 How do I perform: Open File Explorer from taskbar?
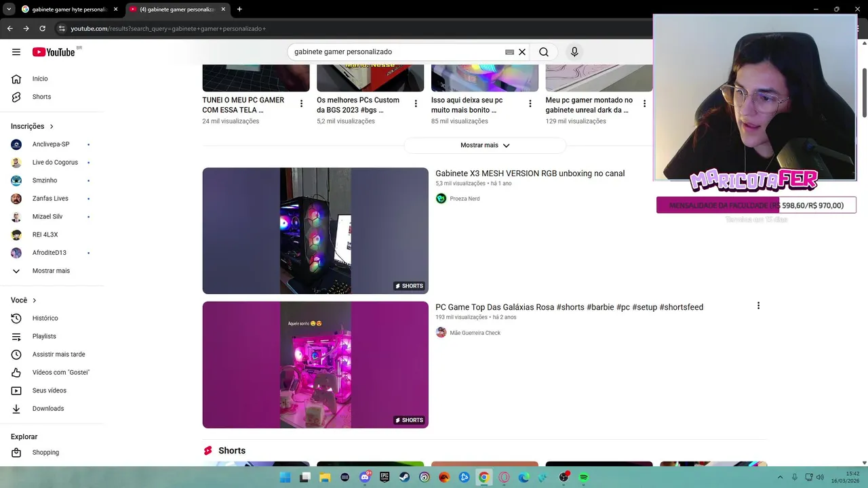point(325,477)
